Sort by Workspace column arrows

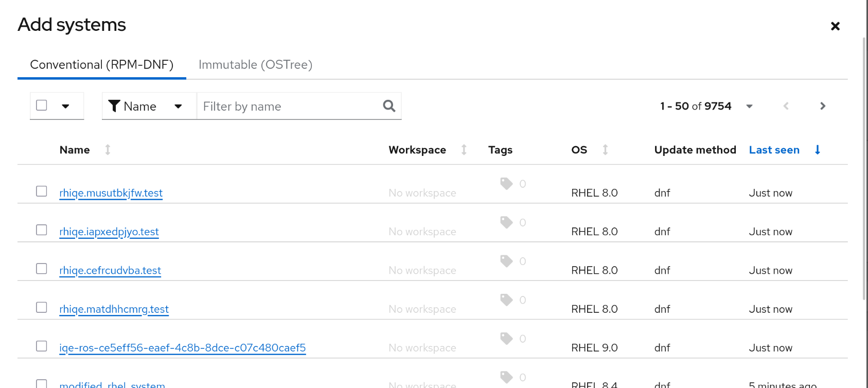click(464, 150)
